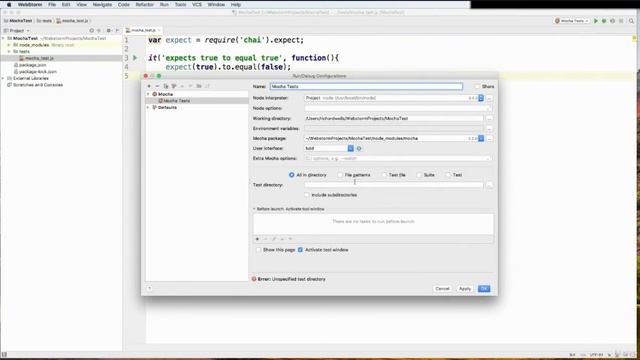Enable the Share checkbox
Screen dimensions: 640x360
click(x=477, y=87)
